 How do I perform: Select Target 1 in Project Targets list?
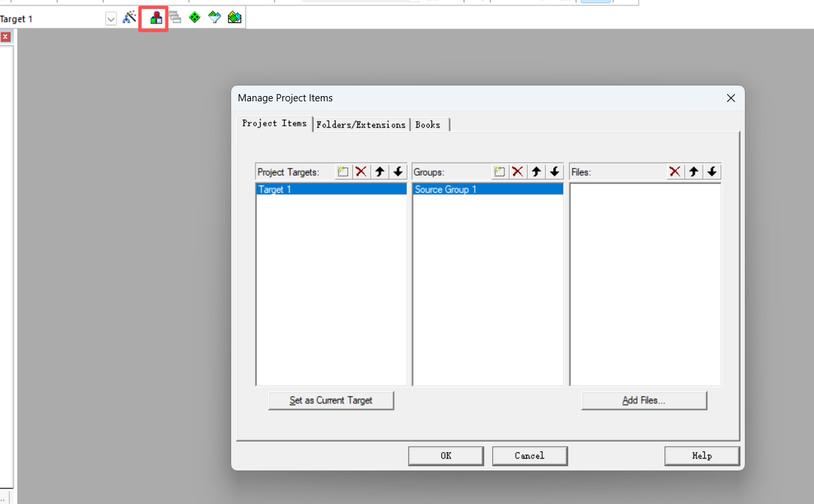(x=331, y=189)
